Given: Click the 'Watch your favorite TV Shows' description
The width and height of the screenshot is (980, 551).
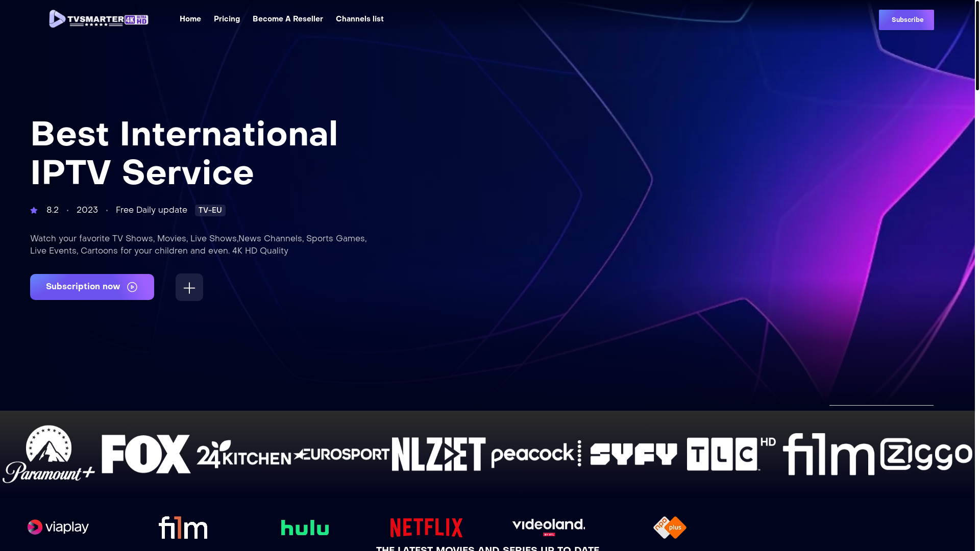Looking at the screenshot, I should (199, 245).
